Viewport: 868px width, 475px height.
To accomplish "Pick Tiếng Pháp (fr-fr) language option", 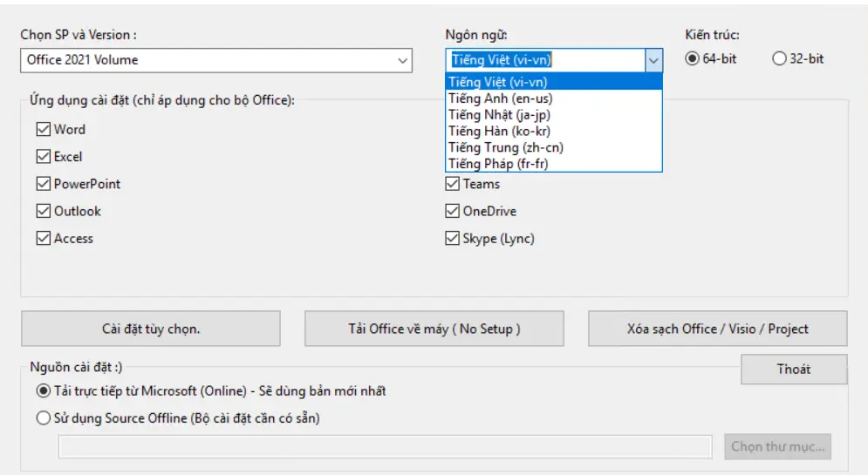I will pyautogui.click(x=500, y=164).
